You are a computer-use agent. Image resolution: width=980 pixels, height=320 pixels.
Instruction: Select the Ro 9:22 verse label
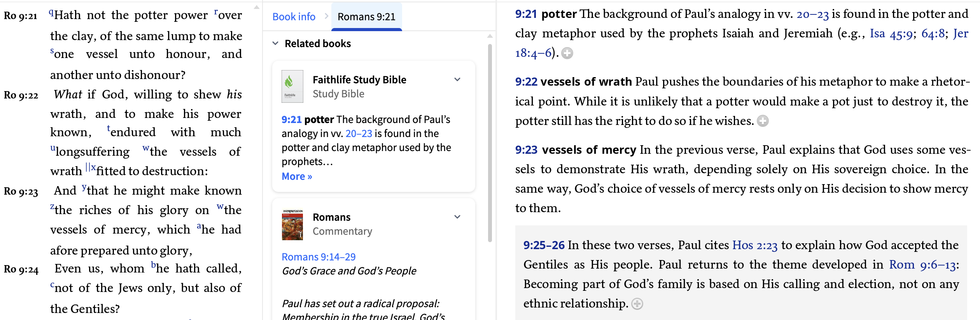[x=21, y=95]
